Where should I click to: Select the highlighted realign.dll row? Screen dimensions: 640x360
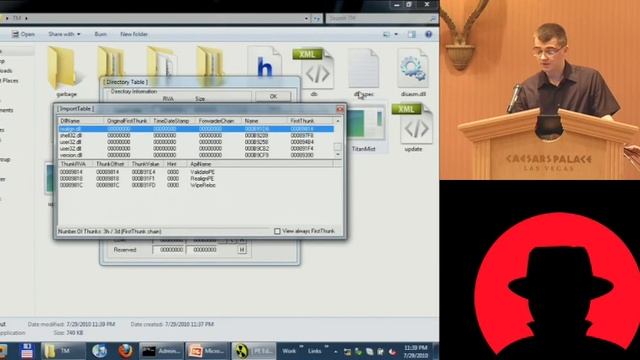(x=196, y=129)
